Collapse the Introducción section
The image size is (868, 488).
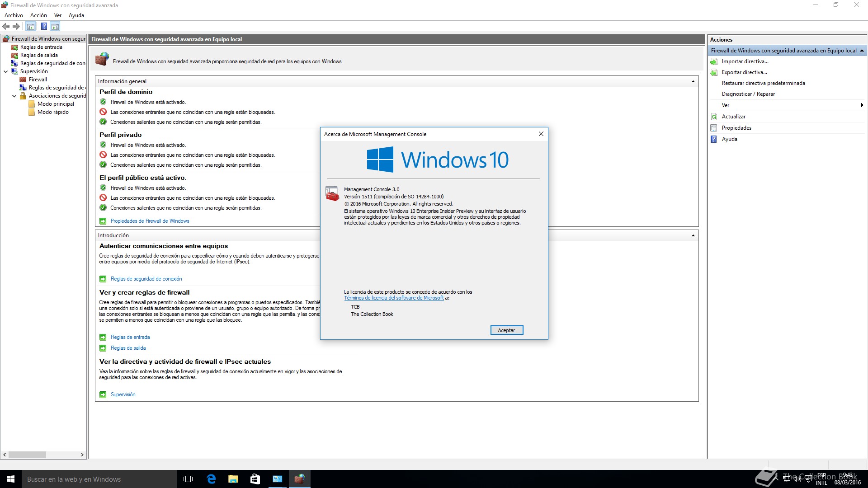[693, 235]
